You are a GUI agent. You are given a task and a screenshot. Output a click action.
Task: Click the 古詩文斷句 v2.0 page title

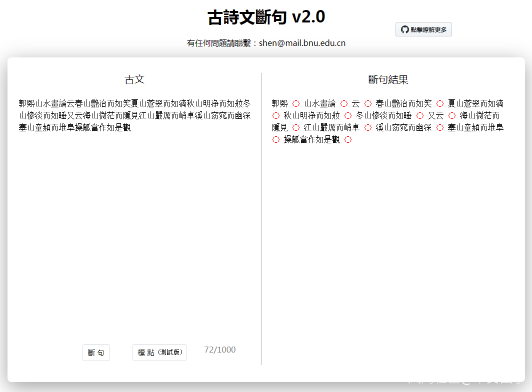pyautogui.click(x=266, y=17)
